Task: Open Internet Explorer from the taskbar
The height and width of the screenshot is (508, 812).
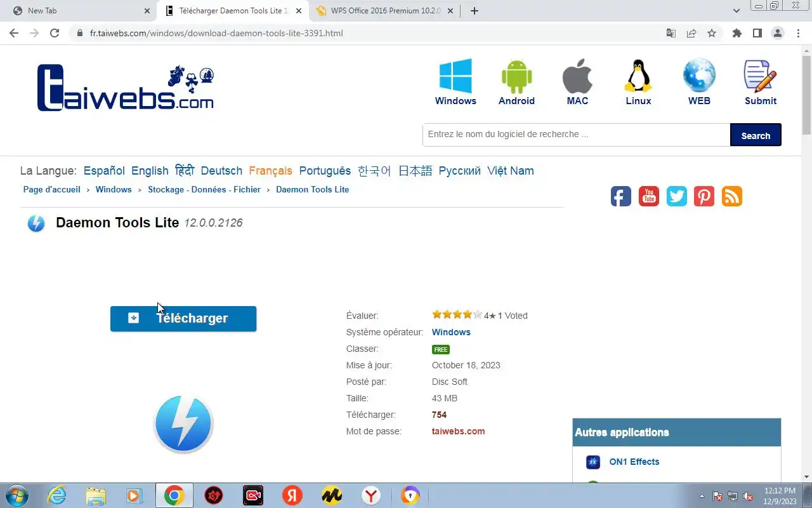Action: tap(56, 495)
